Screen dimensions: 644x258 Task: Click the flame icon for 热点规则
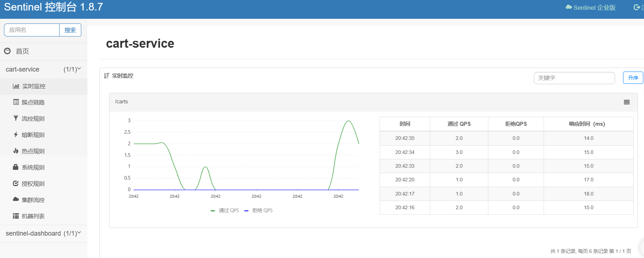(16, 151)
